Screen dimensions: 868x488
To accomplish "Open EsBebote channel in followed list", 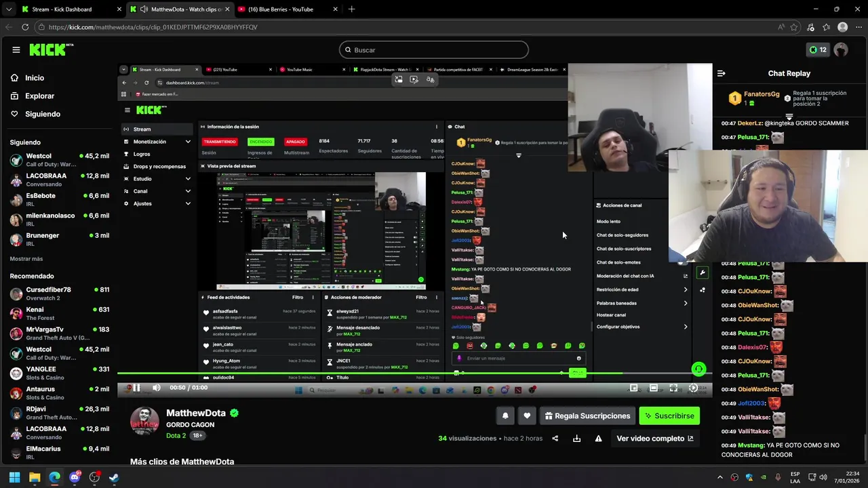I will [x=60, y=199].
